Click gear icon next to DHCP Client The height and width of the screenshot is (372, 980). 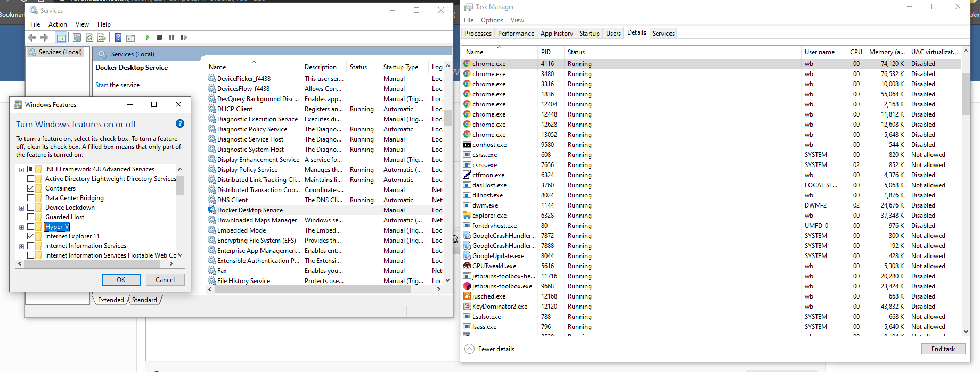tap(212, 109)
